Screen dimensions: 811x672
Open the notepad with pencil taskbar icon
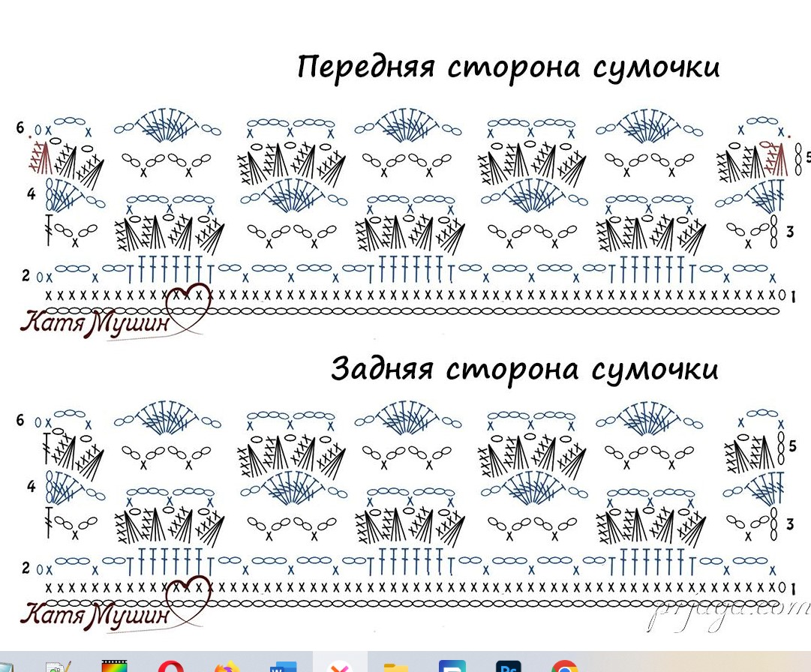pyautogui.click(x=58, y=666)
